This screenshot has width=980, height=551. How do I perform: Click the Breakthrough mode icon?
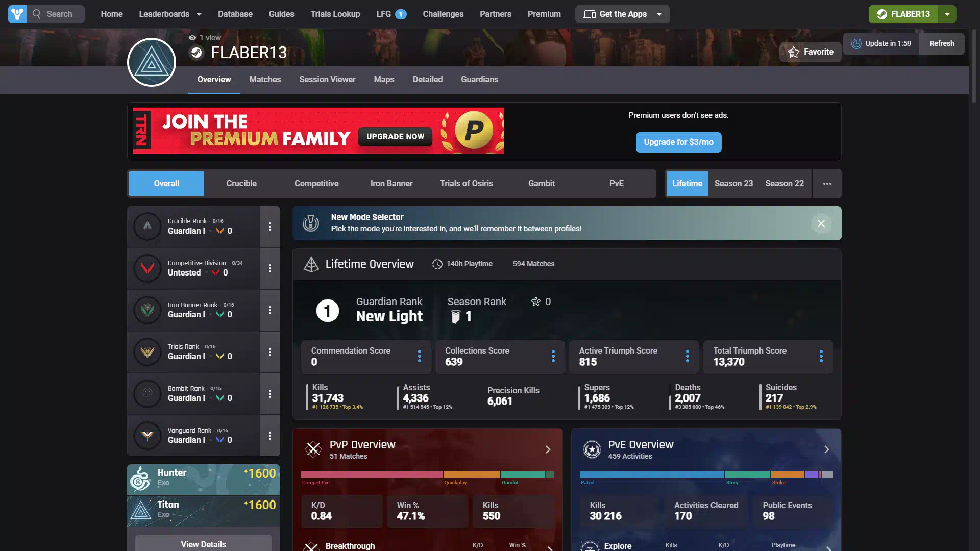[311, 546]
